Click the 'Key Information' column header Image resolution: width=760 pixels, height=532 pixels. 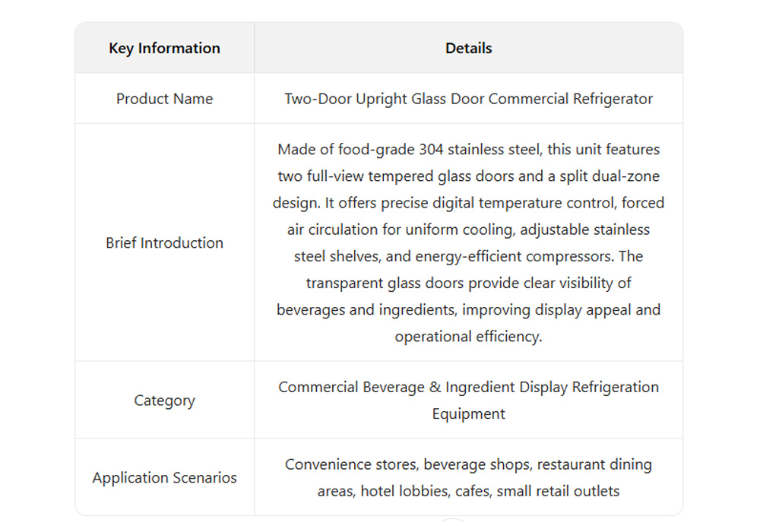point(164,48)
